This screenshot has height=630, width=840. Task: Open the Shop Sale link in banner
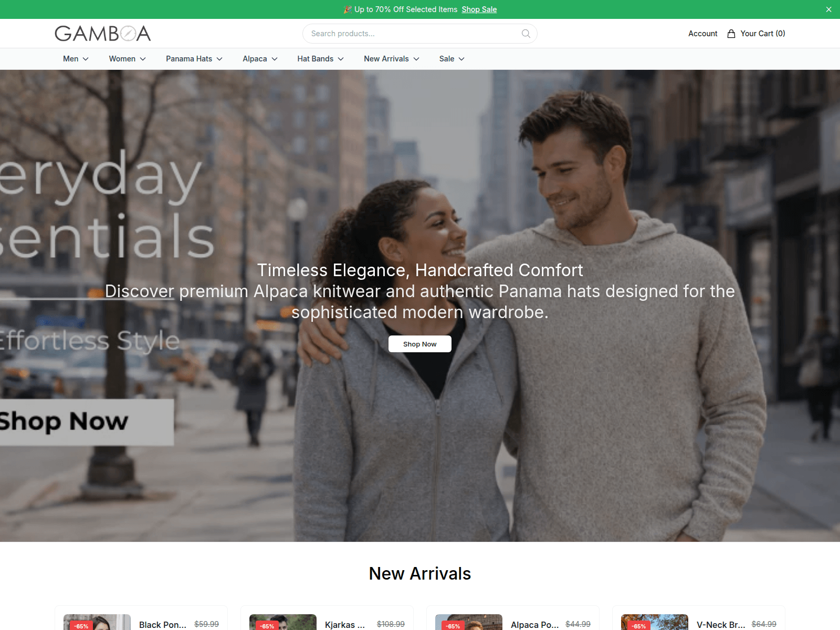pos(479,9)
